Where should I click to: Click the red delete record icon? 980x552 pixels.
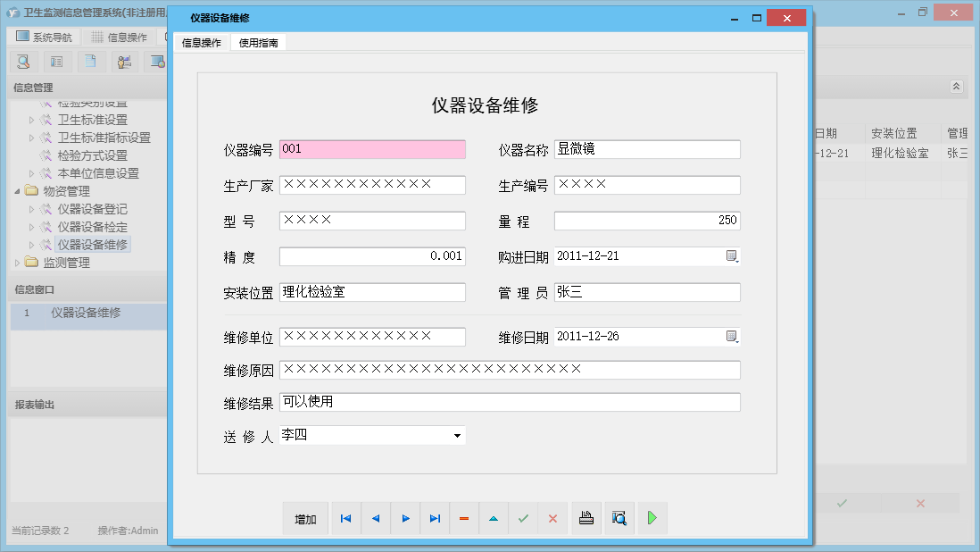click(463, 518)
